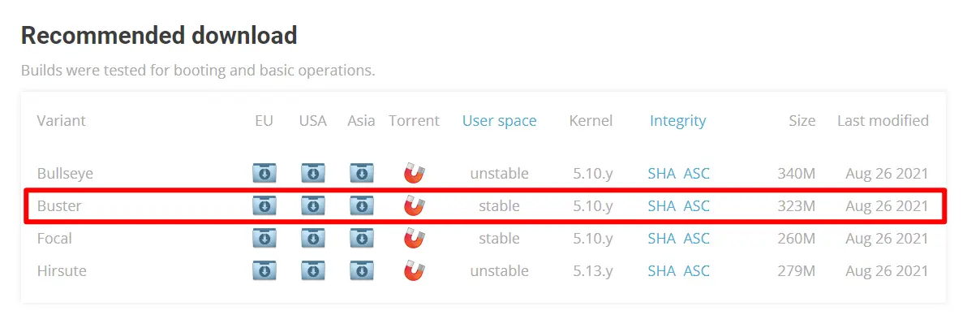Image resolution: width=980 pixels, height=328 pixels.
Task: Download Hirsute from EU mirror
Action: point(264,270)
